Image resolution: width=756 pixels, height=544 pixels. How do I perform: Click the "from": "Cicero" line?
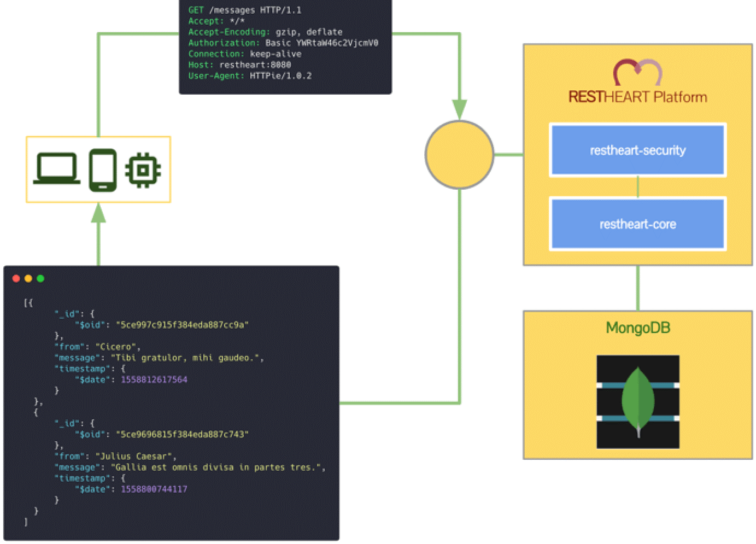click(97, 347)
